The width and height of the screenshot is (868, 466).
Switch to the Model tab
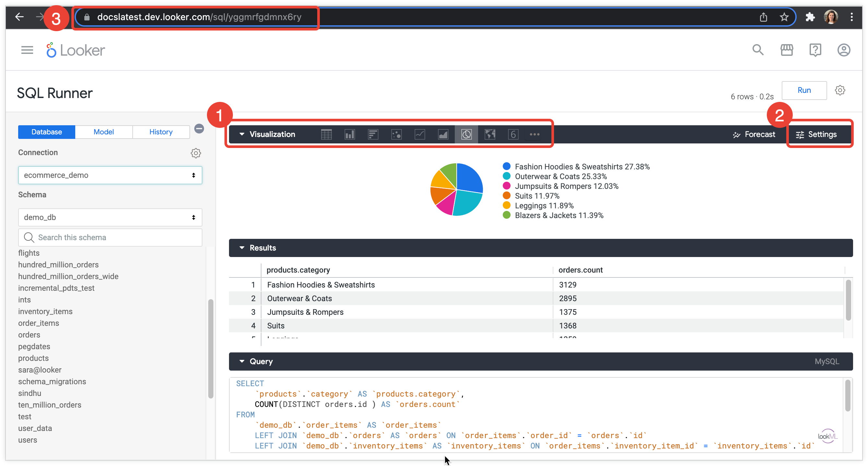click(103, 132)
